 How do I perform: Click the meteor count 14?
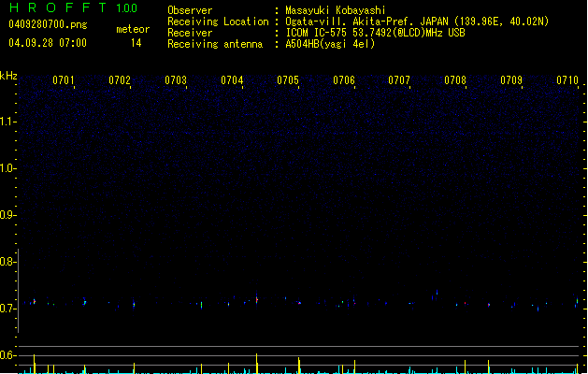(136, 43)
